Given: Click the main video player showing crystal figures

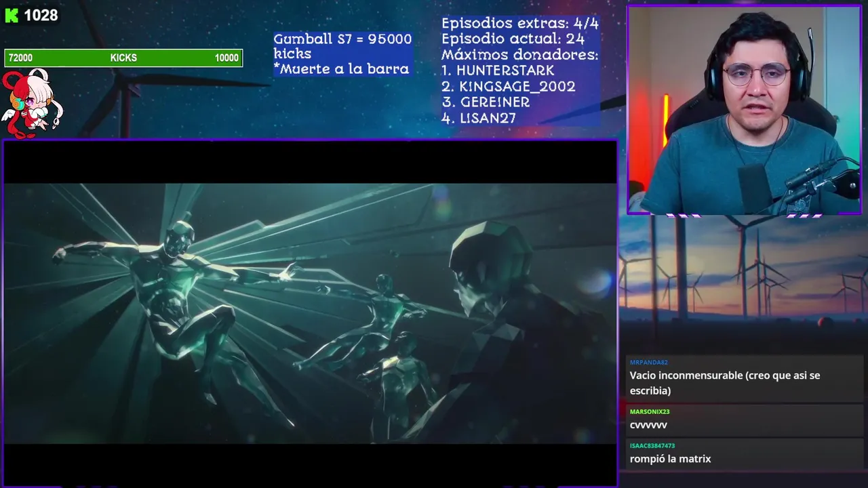Looking at the screenshot, I should [311, 313].
